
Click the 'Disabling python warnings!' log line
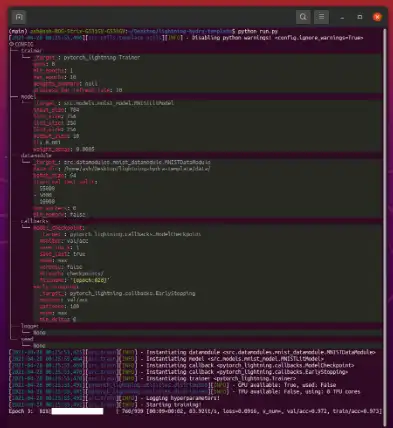coord(186,38)
